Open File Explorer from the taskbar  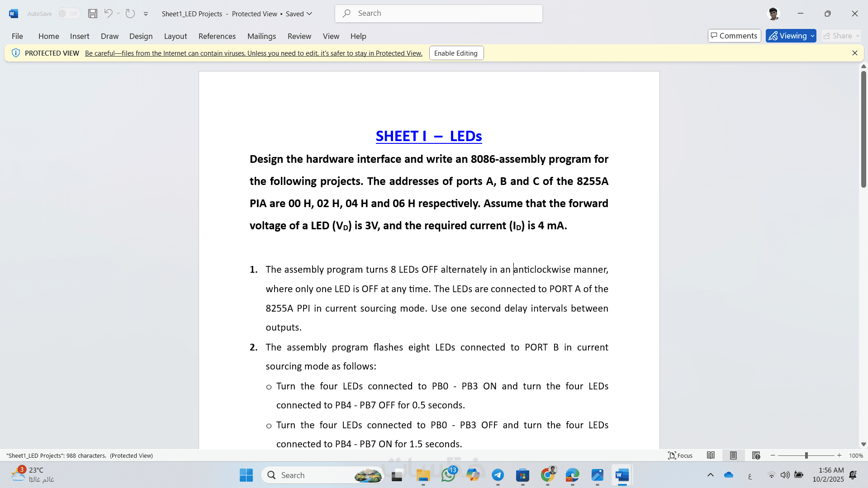coord(423,475)
